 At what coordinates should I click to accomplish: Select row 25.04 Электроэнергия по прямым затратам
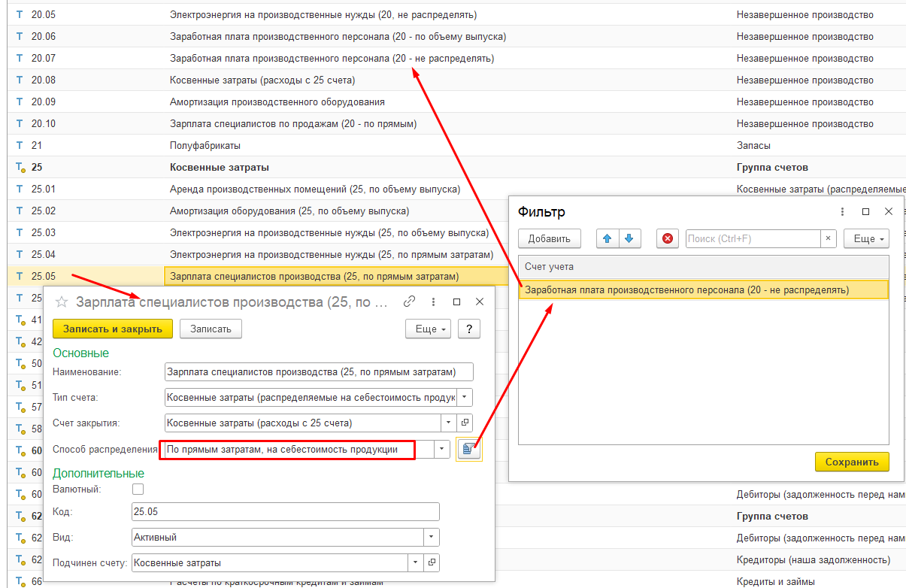click(258, 255)
